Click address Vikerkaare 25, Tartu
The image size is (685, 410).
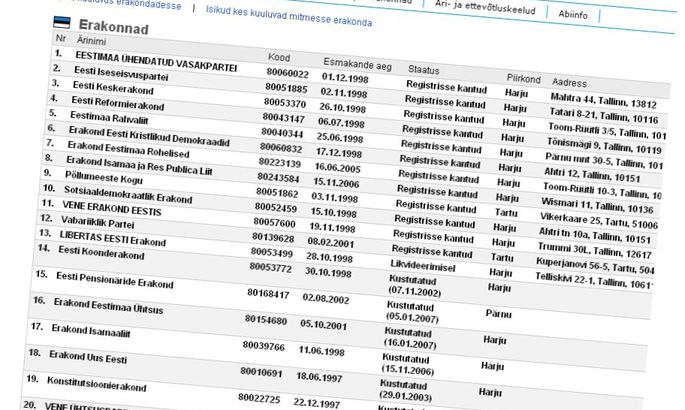pyautogui.click(x=599, y=221)
